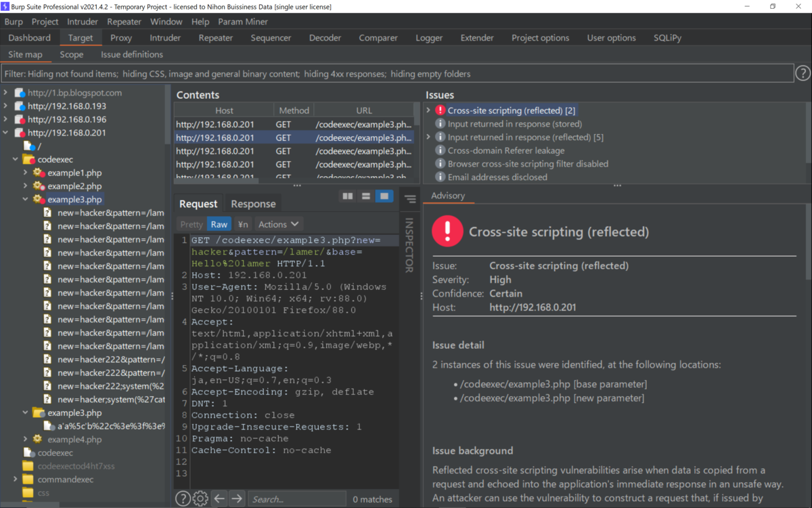Collapse the codeexec folder node

16,160
